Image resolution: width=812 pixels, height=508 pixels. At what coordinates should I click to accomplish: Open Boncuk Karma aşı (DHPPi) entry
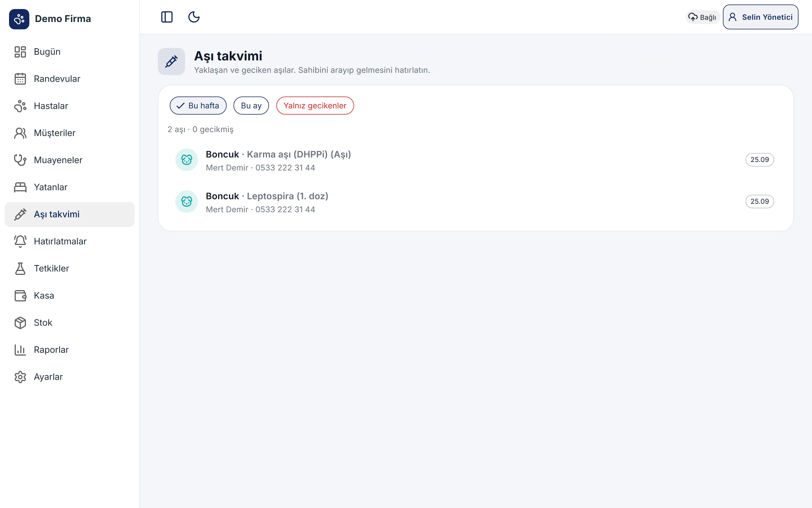pos(475,160)
